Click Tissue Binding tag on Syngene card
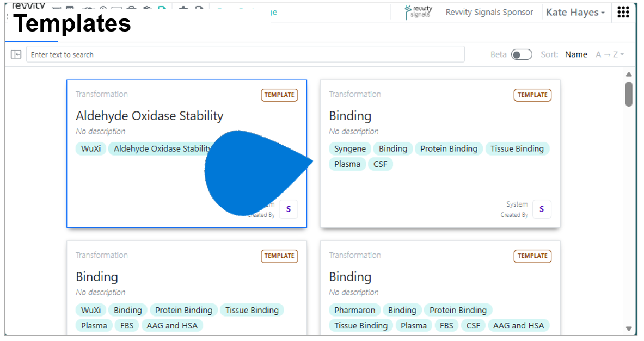The image size is (644, 341). pyautogui.click(x=517, y=148)
